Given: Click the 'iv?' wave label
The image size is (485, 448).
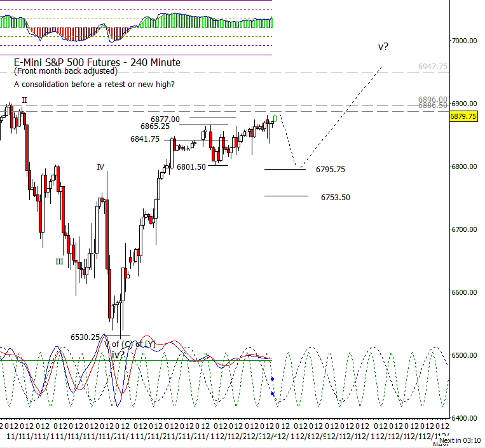Looking at the screenshot, I should pyautogui.click(x=118, y=355).
